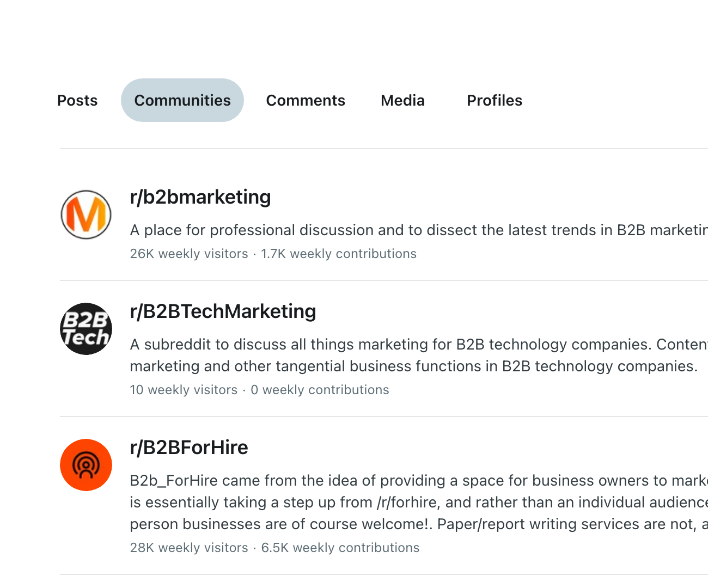Switch to the Posts tab
The height and width of the screenshot is (588, 708).
(x=77, y=100)
